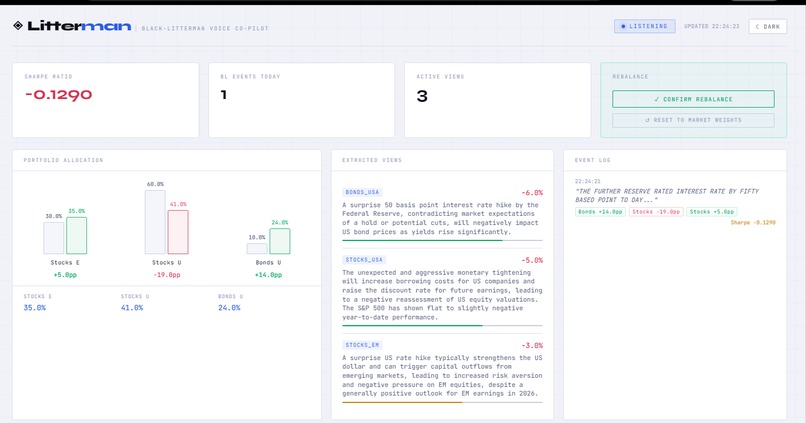Toggle the Listening status indicator
This screenshot has width=806, height=423.
coord(645,26)
